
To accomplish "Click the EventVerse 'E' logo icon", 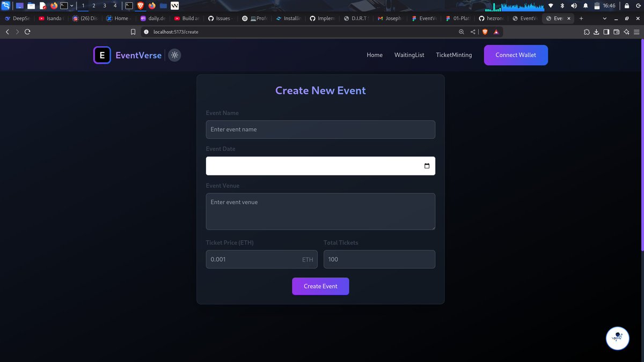I will (x=102, y=55).
